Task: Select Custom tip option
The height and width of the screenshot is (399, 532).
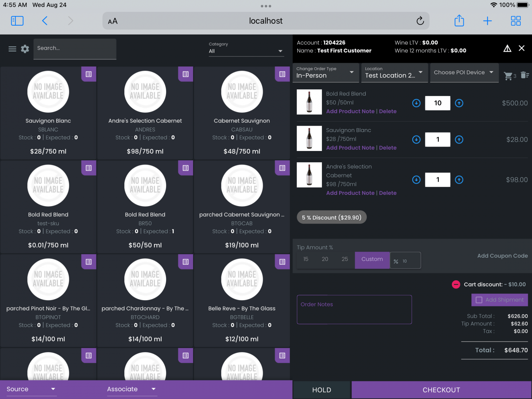Action: [372, 260]
